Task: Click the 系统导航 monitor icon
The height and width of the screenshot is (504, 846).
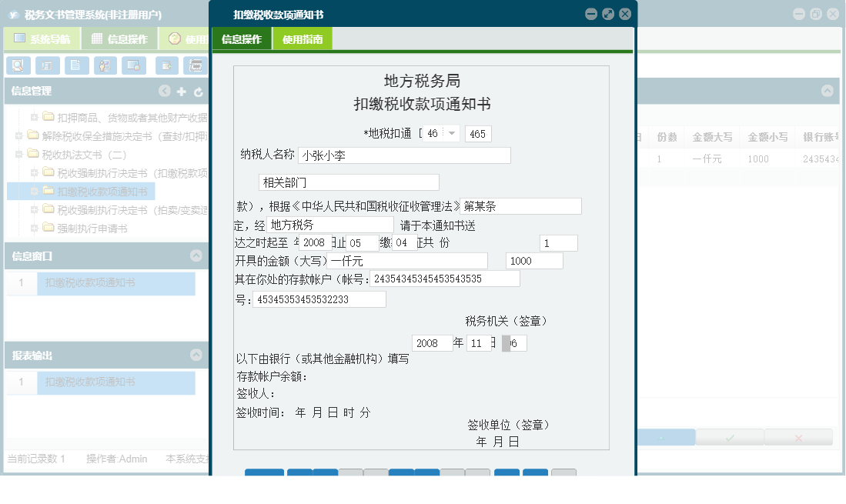Action: coord(20,38)
